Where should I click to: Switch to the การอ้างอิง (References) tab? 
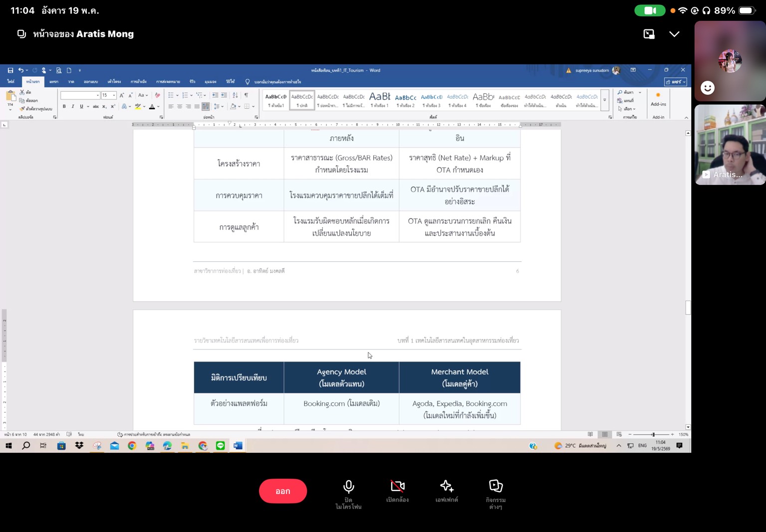(x=139, y=82)
